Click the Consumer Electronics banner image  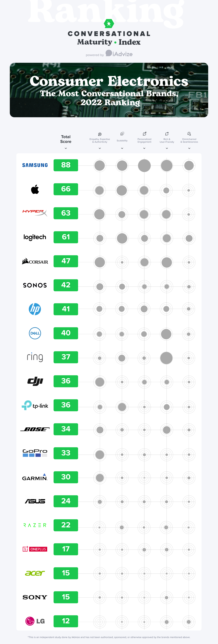coord(109,90)
